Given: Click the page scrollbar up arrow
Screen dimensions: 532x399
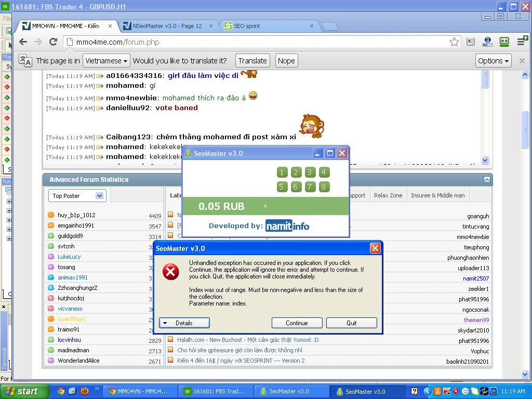Looking at the screenshot, I should coord(525,75).
